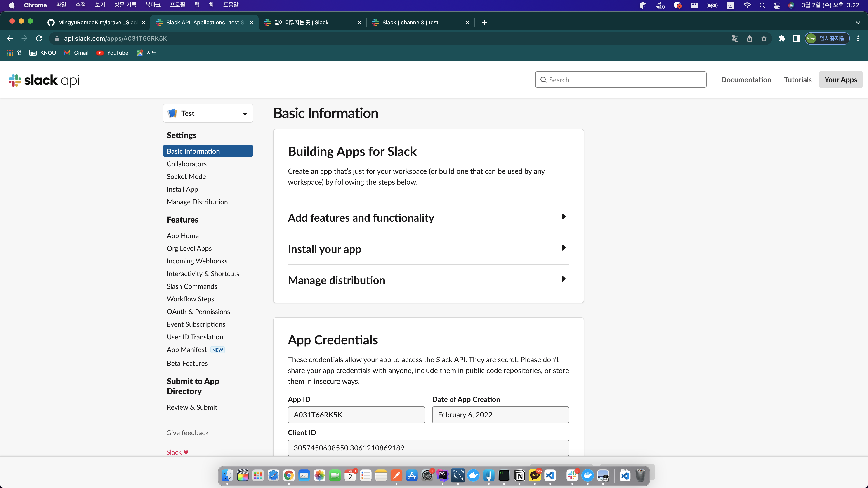The image size is (868, 488).
Task: Click the Google Translate icon in address bar
Action: (735, 38)
